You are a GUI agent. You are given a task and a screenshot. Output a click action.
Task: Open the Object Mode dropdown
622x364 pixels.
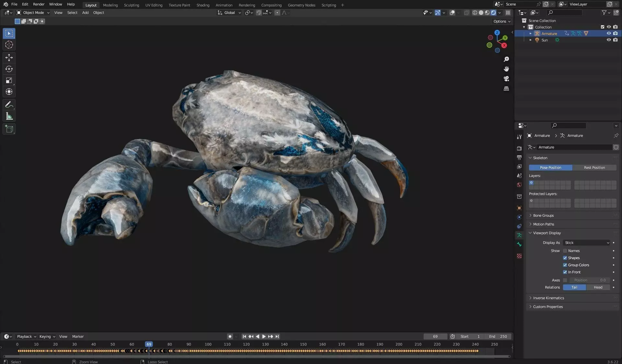33,13
